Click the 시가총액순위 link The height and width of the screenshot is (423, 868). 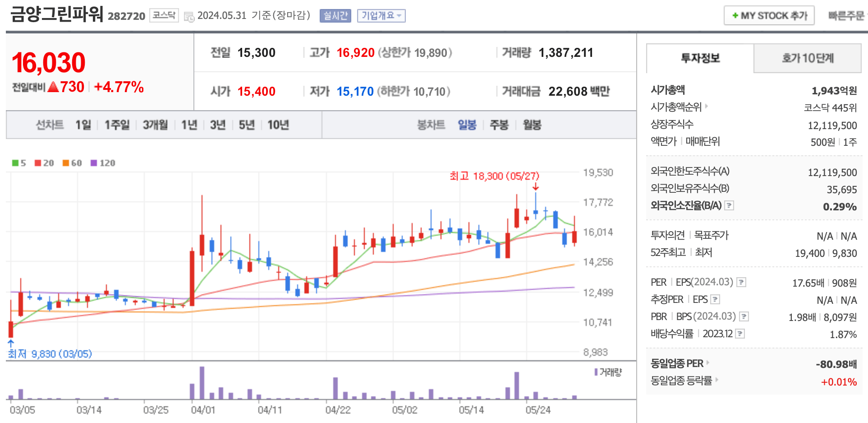[x=676, y=107]
